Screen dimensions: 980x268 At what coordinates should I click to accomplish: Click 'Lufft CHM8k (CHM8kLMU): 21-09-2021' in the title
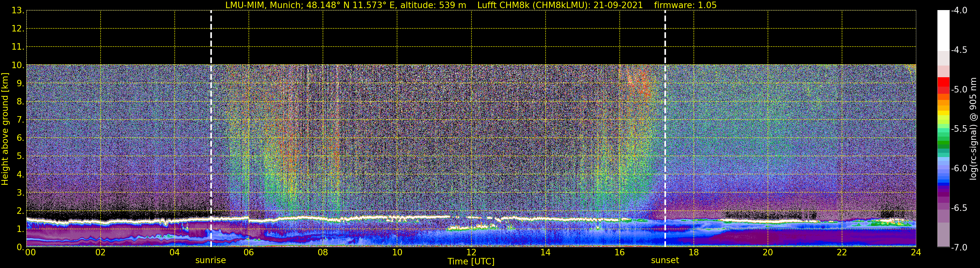pyautogui.click(x=560, y=5)
